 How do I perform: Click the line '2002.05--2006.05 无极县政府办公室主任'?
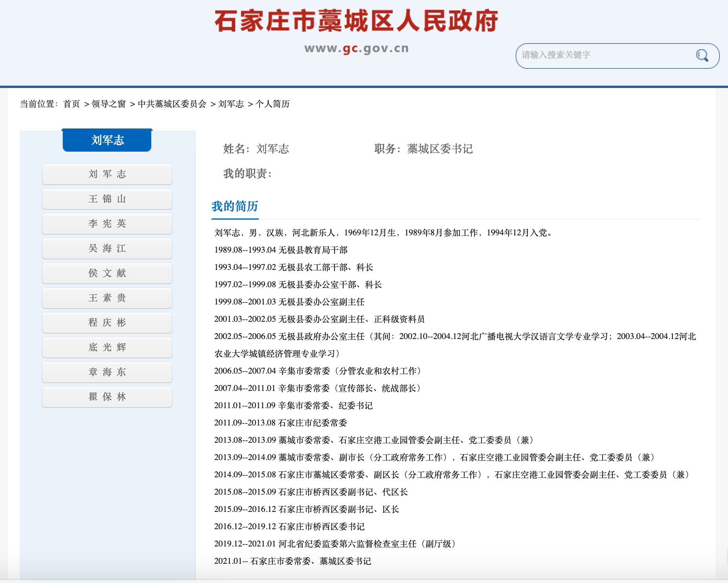[x=455, y=345]
